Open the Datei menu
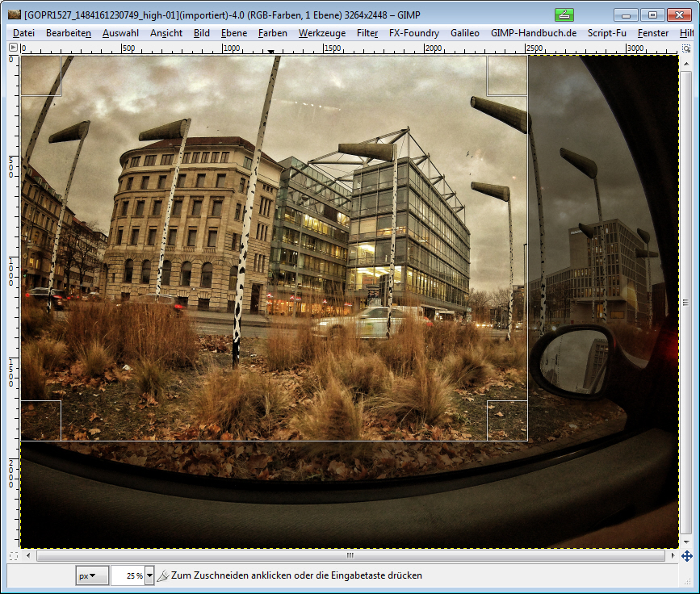The width and height of the screenshot is (700, 594). 24,33
